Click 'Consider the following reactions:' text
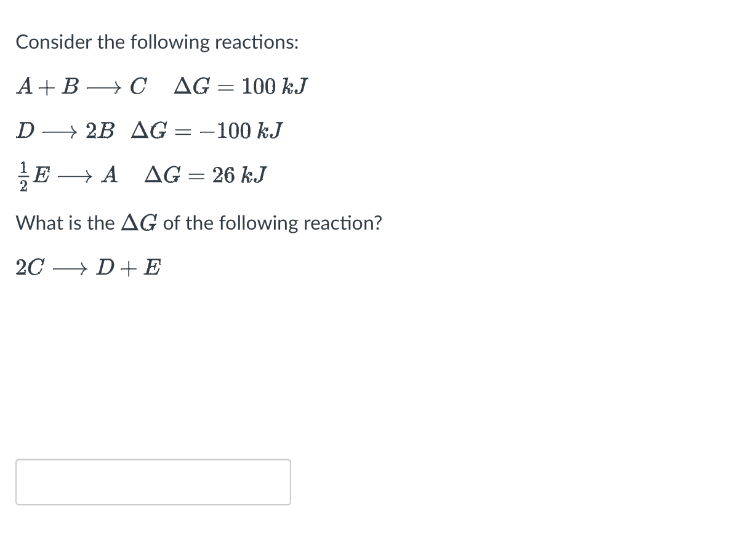756x535 pixels. 156,41
